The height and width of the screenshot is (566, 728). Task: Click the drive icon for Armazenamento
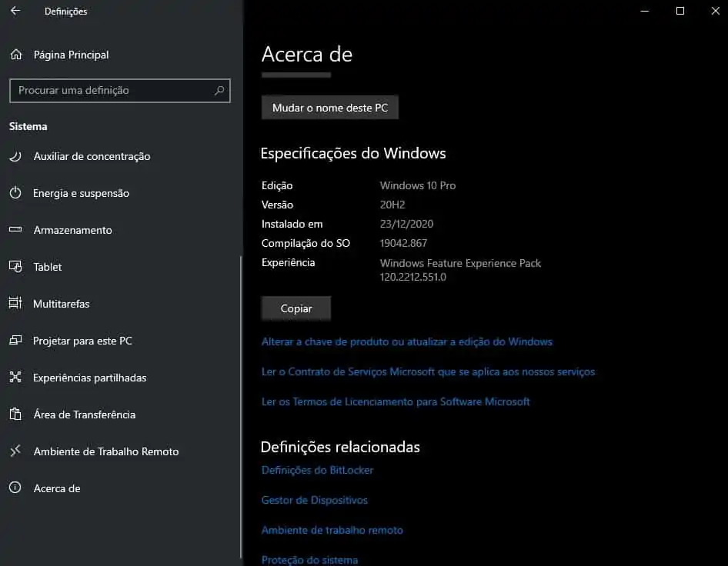click(x=15, y=230)
